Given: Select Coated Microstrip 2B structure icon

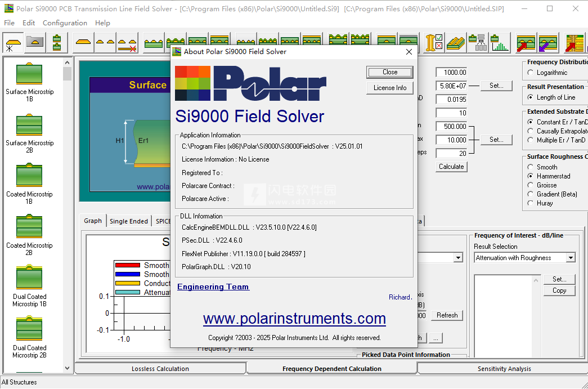Looking at the screenshot, I should tap(29, 227).
